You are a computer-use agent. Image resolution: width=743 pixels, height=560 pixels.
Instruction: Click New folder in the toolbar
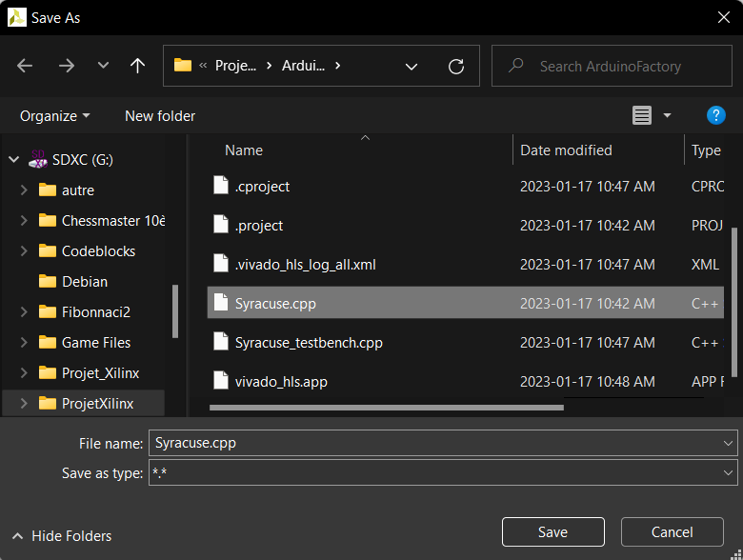tap(160, 115)
